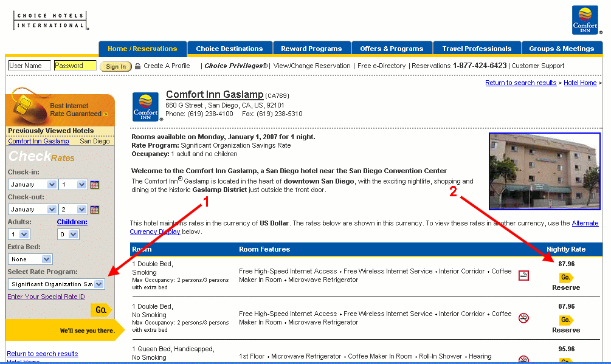This screenshot has width=611, height=364.
Task: Open the Reward Programs tab
Action: point(311,49)
